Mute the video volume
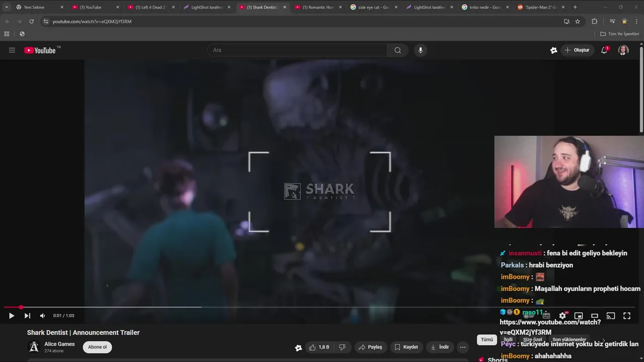The image size is (644, 362). coord(42,316)
